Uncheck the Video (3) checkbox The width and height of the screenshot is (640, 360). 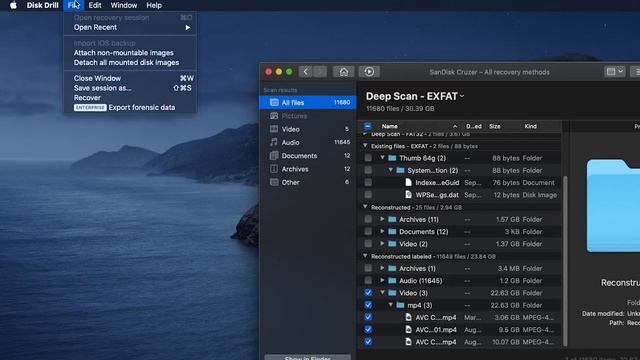(x=368, y=293)
